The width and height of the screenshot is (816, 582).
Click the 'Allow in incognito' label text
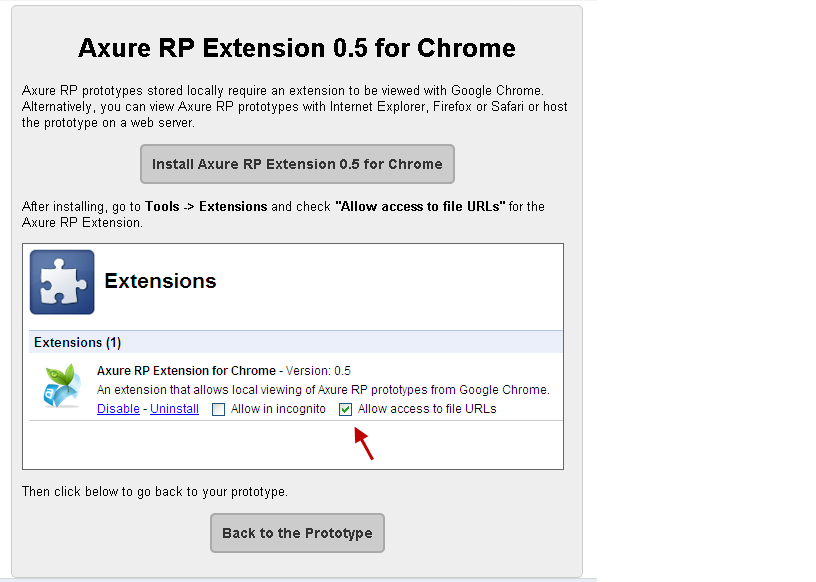[278, 409]
